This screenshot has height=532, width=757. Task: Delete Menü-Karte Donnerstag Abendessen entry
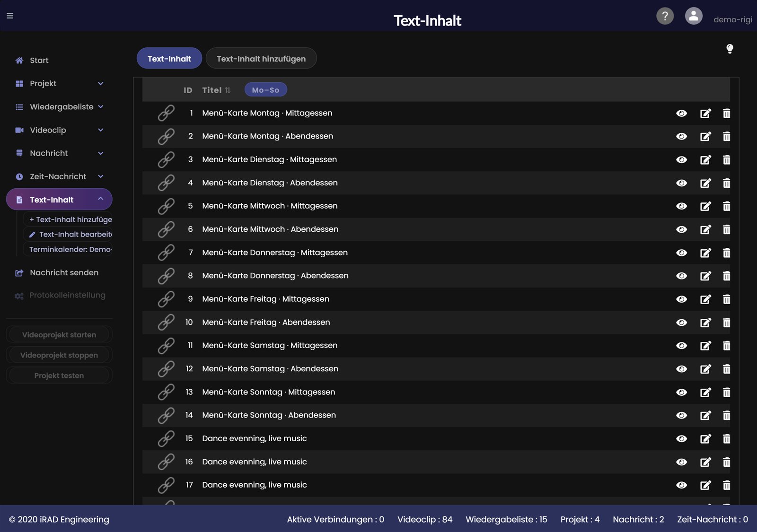tap(727, 276)
